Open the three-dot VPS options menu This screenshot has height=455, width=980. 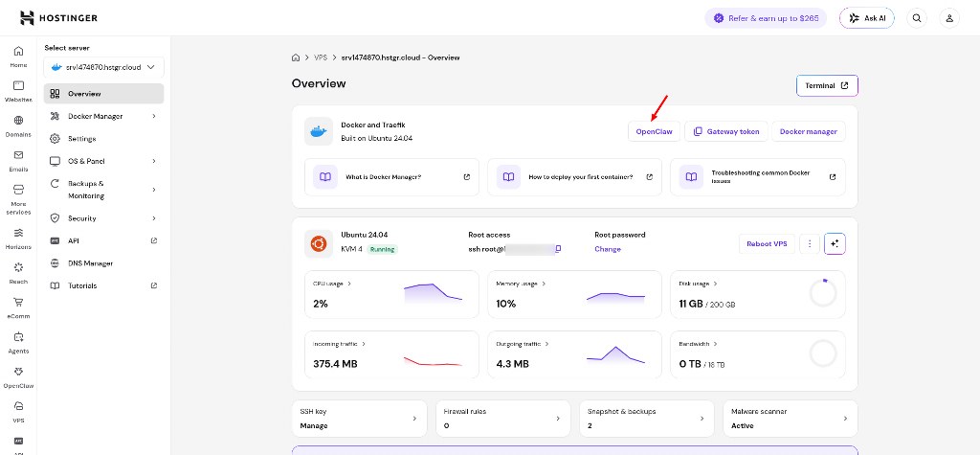pyautogui.click(x=810, y=244)
